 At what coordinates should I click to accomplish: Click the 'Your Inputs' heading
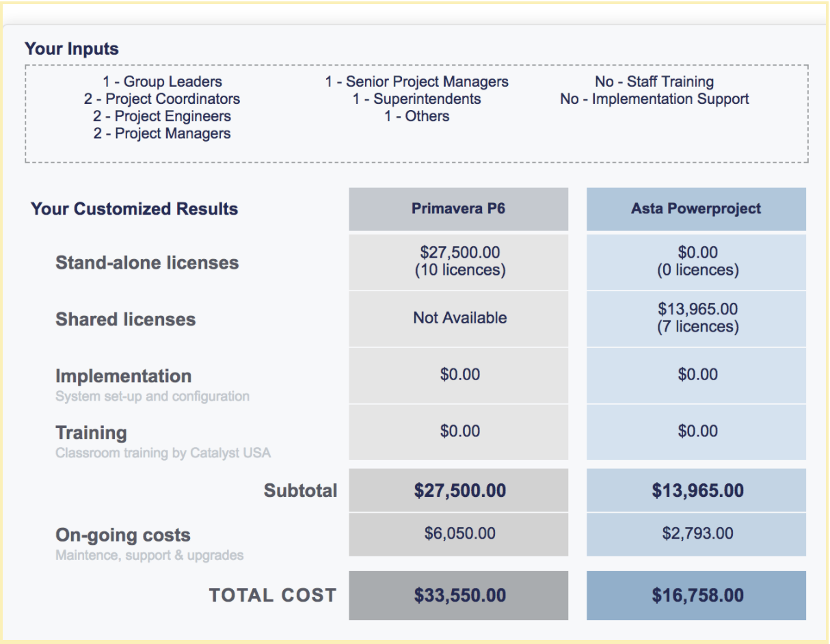tap(71, 49)
